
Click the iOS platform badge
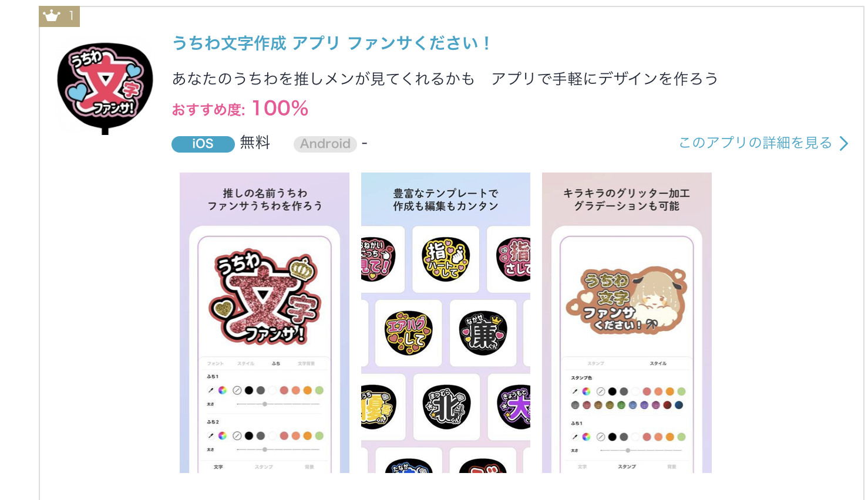(x=203, y=144)
